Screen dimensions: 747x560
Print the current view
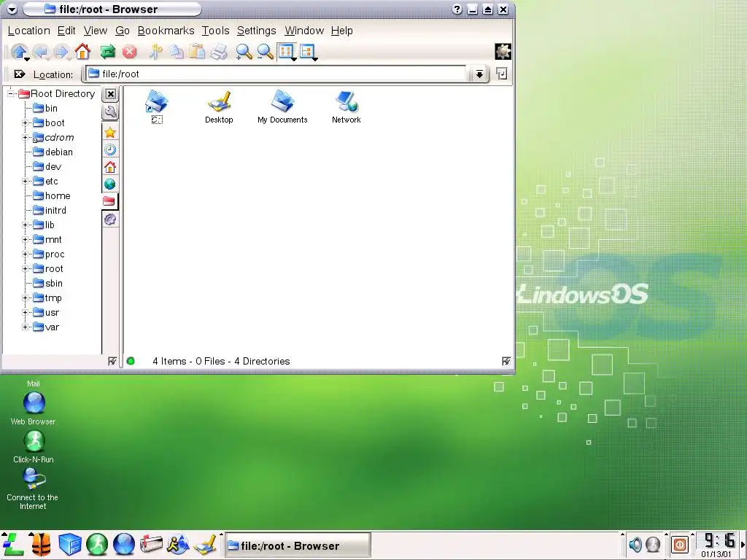(219, 52)
